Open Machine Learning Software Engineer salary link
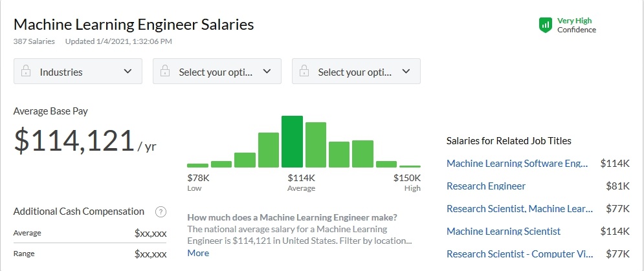This screenshot has width=644, height=271. point(517,164)
